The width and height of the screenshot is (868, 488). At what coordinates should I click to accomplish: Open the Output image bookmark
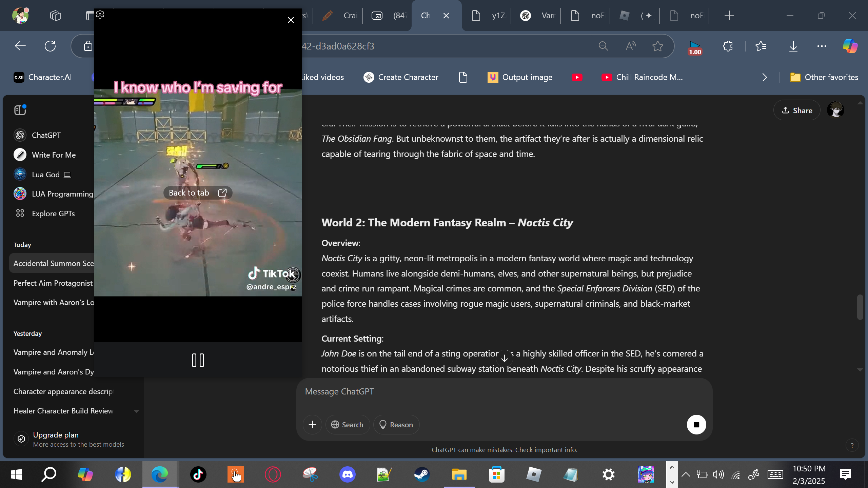pyautogui.click(x=520, y=77)
